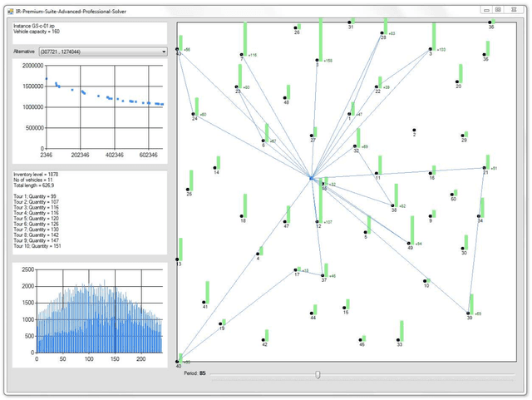532x400 pixels.
Task: Click customer node 21 on map
Action: tap(485, 167)
